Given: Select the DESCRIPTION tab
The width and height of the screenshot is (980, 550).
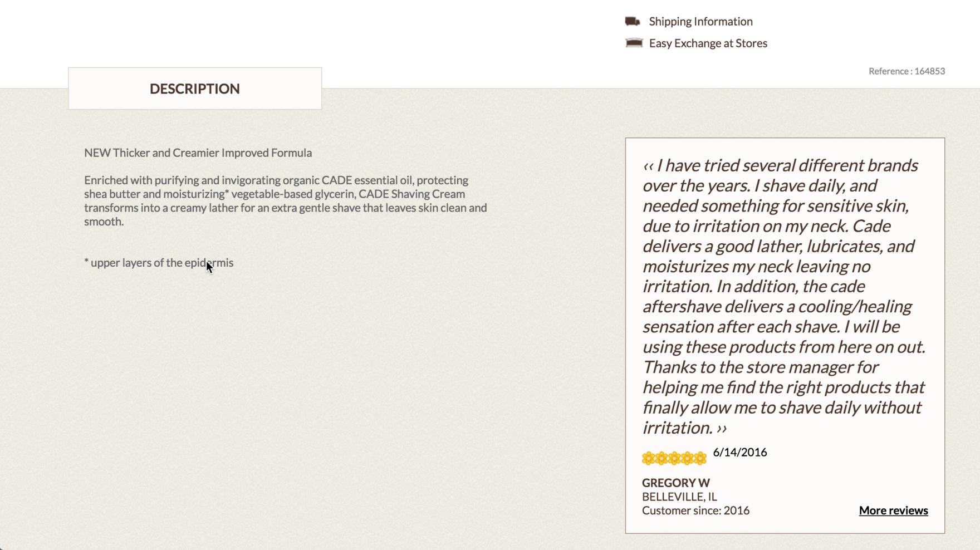Looking at the screenshot, I should coord(195,89).
